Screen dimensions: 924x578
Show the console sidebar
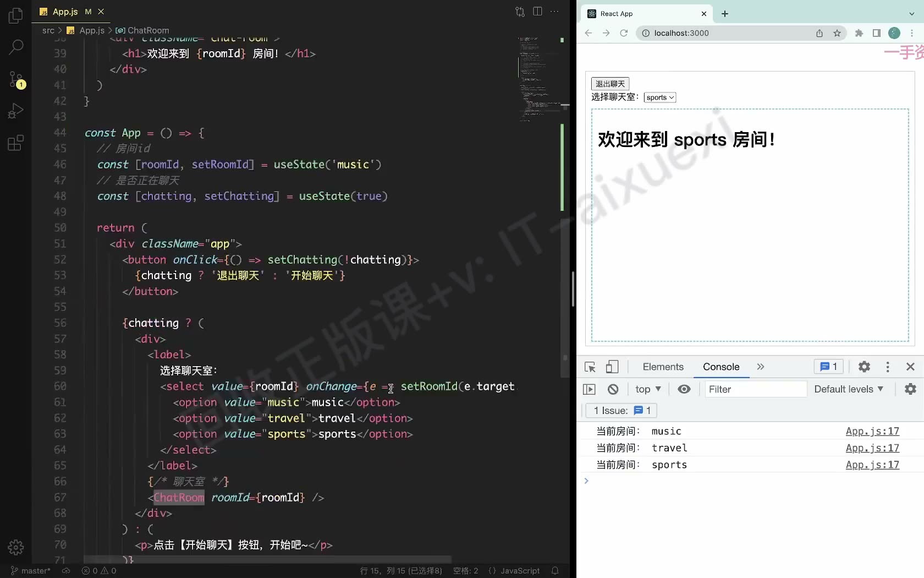[589, 389]
